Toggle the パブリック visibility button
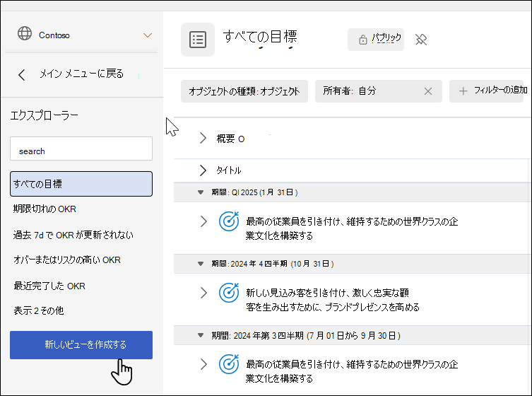The width and height of the screenshot is (532, 396). 376,40
